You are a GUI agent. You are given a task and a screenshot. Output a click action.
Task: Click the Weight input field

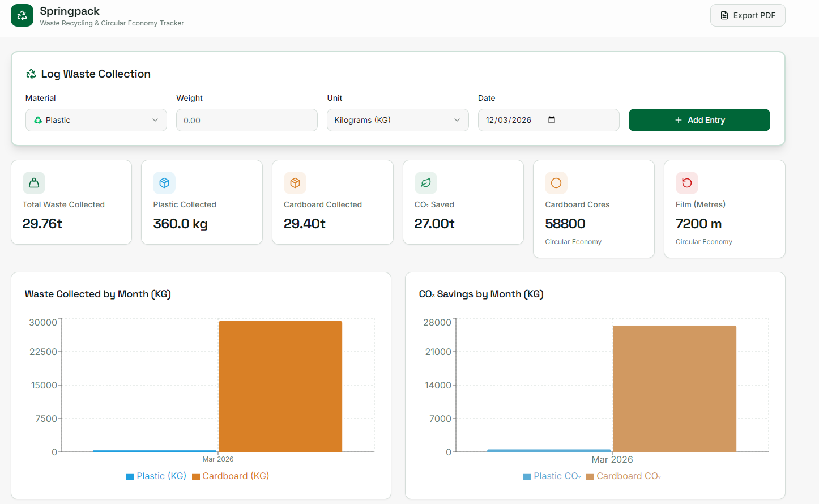coord(247,120)
